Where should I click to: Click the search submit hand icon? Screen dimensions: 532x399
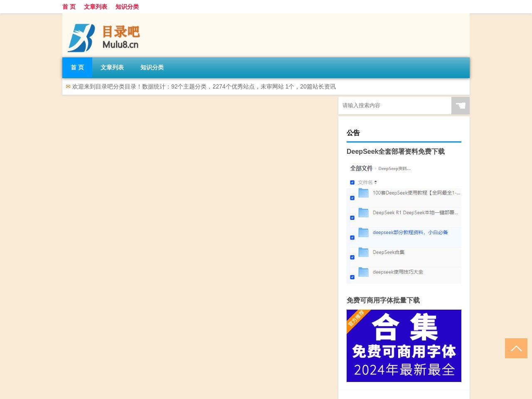[460, 106]
